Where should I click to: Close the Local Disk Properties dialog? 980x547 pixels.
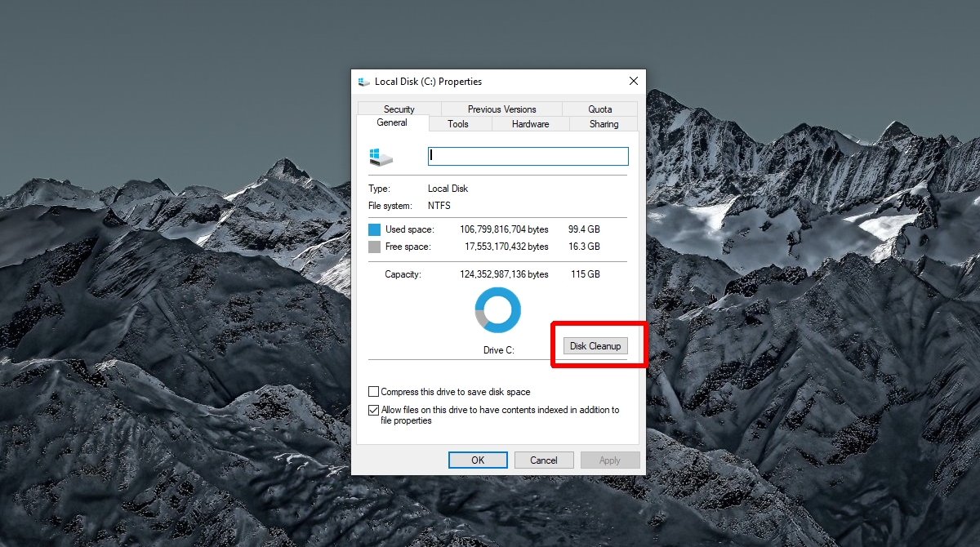point(634,81)
